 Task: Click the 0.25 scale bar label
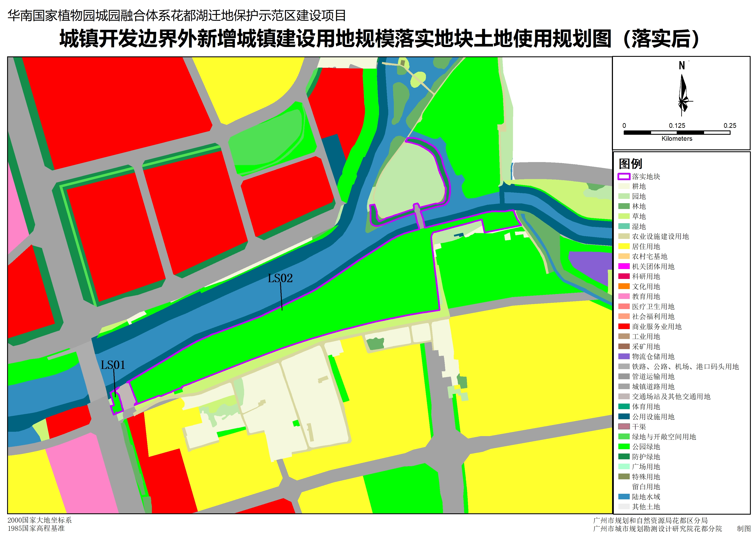pyautogui.click(x=730, y=126)
